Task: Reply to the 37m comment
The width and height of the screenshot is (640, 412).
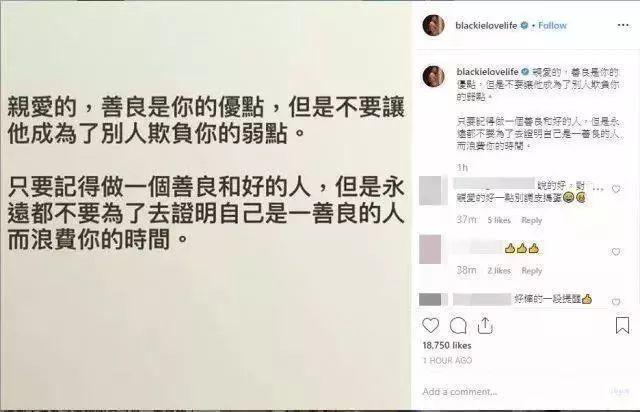Action: [x=531, y=220]
